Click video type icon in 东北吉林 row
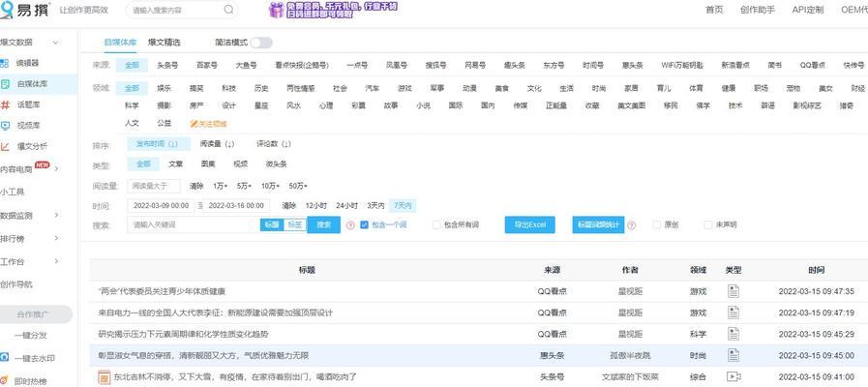868x387 pixels. (x=733, y=376)
